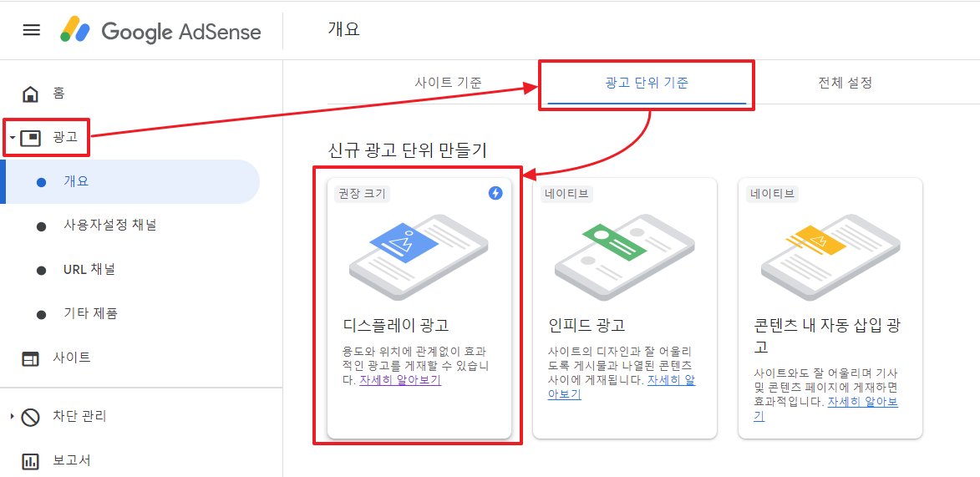980x477 pixels.
Task: Switch to the 광고 단위 기준 tab
Action: tap(647, 83)
